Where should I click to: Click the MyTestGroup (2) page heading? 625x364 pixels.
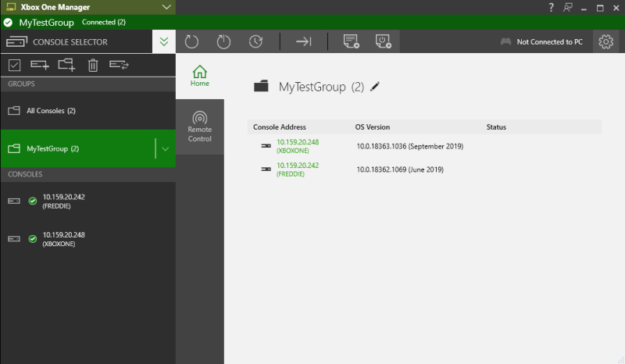pos(321,87)
